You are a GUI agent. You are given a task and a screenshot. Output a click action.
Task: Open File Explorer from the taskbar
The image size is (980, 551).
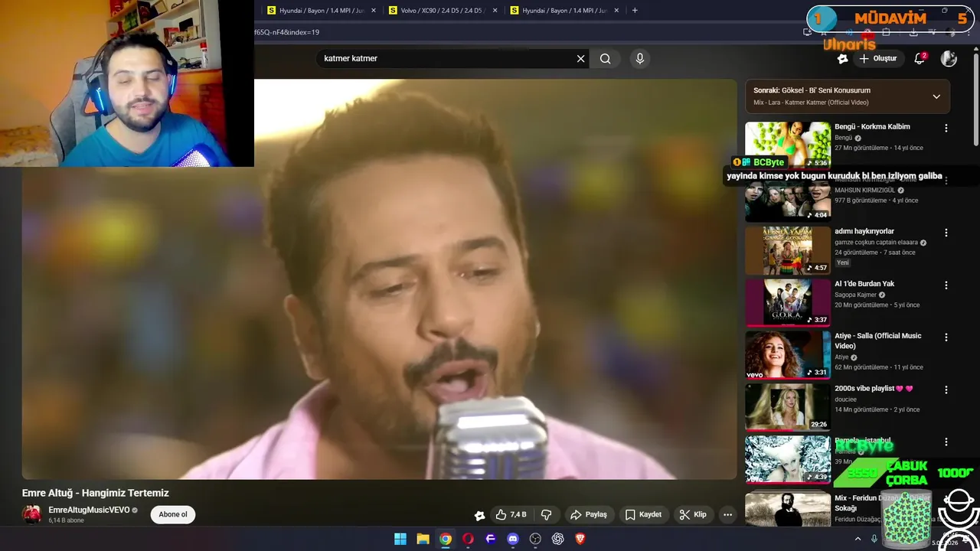pos(423,539)
